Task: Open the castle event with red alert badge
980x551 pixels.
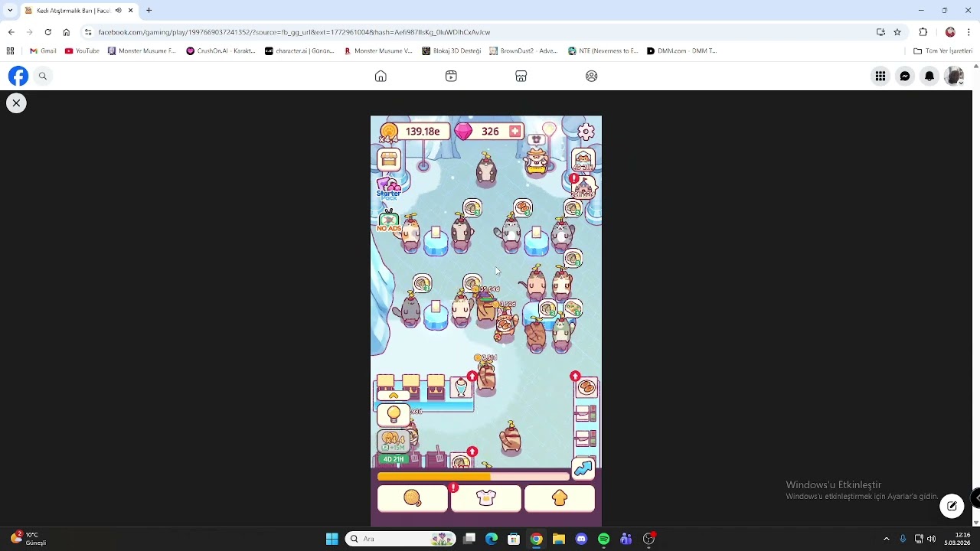Action: pos(583,186)
